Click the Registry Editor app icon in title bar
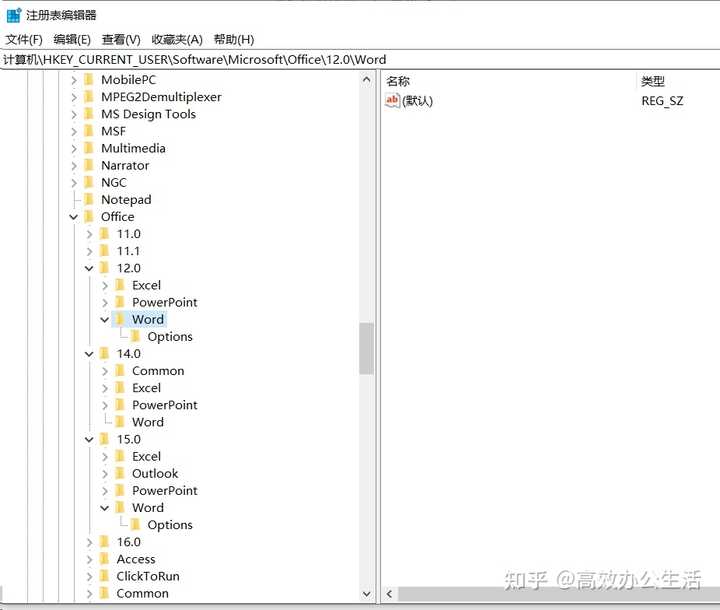 14,15
